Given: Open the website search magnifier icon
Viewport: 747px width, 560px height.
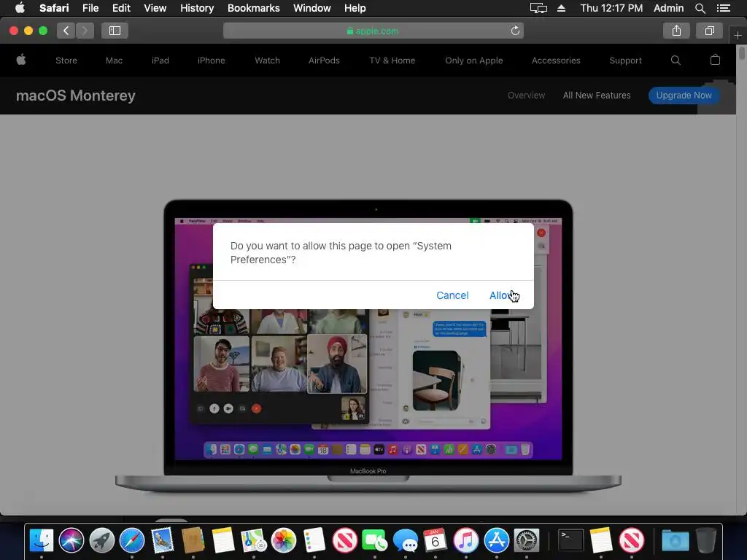Looking at the screenshot, I should click(676, 60).
